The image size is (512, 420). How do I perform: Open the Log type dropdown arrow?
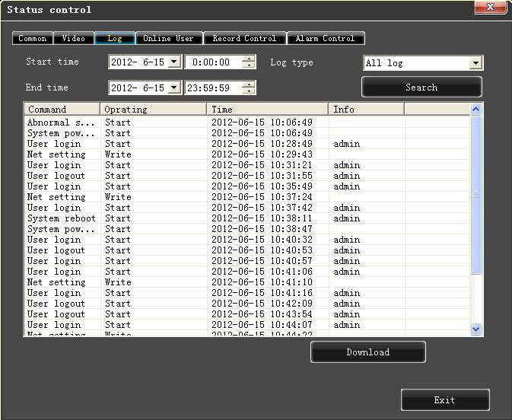point(475,62)
